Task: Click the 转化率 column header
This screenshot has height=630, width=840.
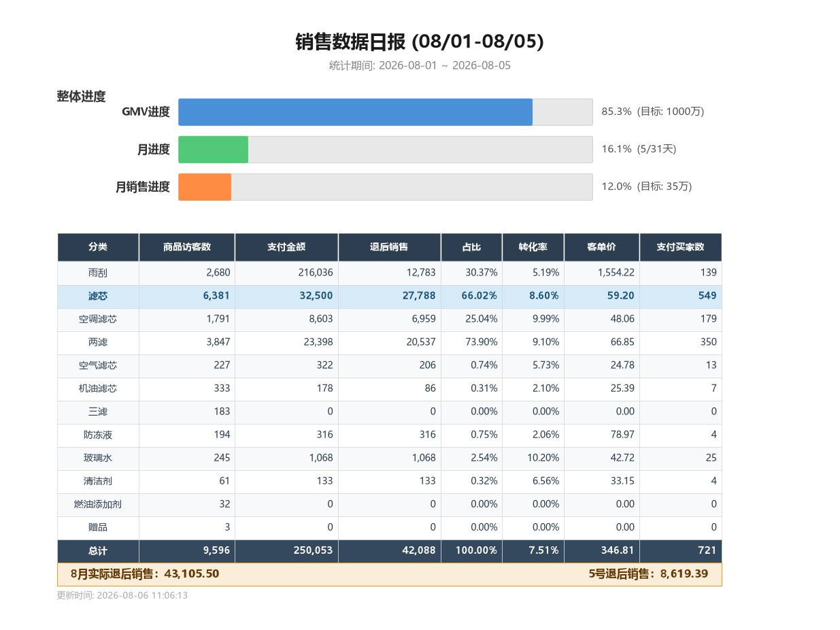Action: pyautogui.click(x=533, y=248)
